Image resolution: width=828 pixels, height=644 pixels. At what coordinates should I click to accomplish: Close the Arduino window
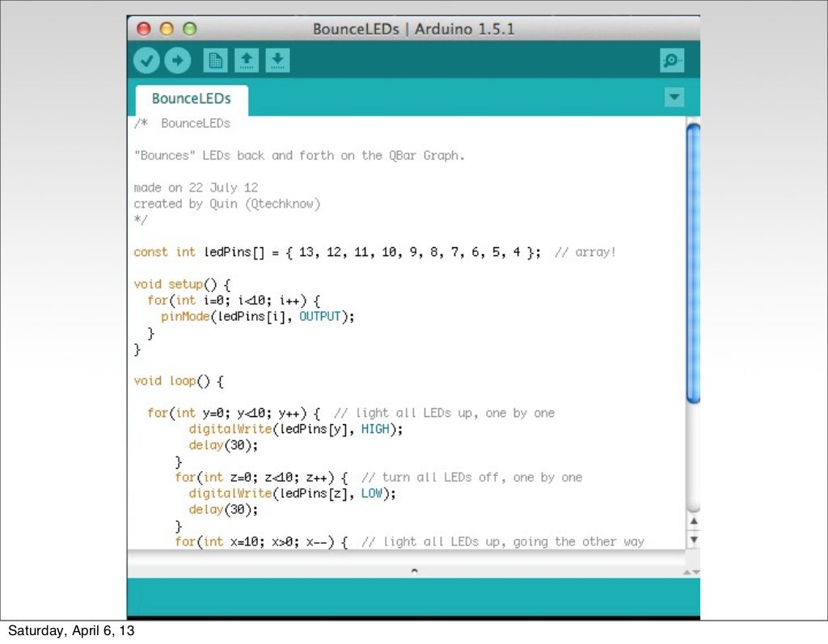pyautogui.click(x=144, y=28)
